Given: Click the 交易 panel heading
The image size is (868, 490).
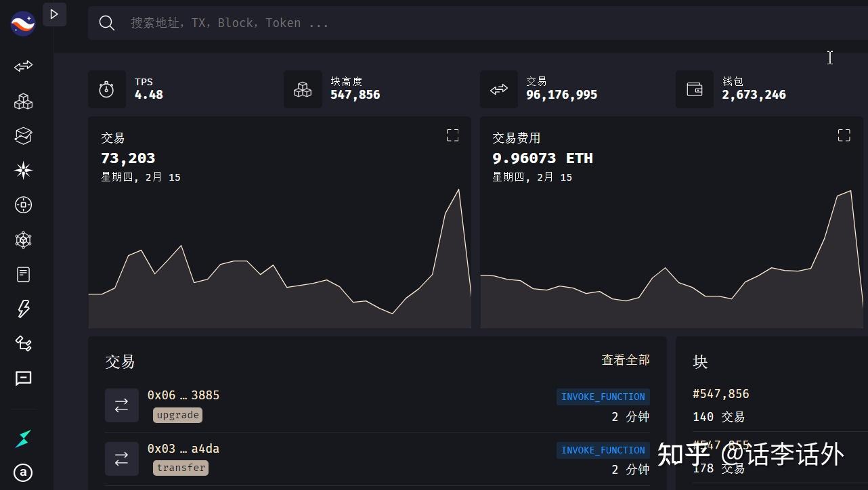Looking at the screenshot, I should click(x=120, y=361).
